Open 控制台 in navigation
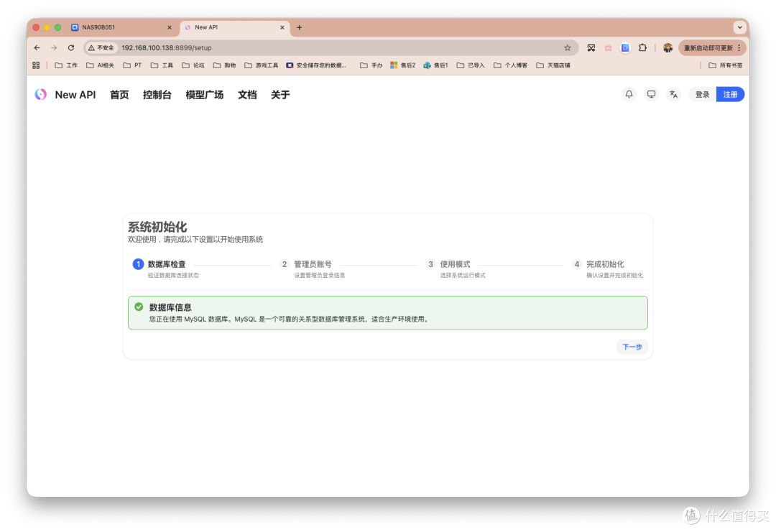The height and width of the screenshot is (532, 776). [157, 95]
